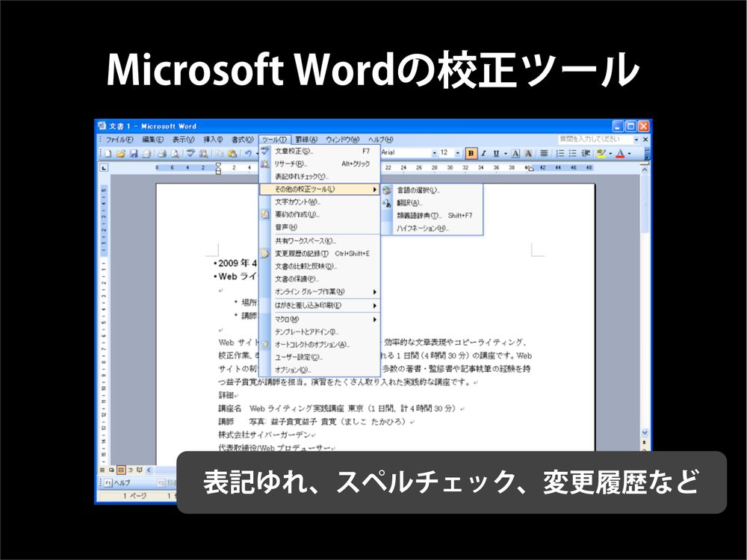Start a bulleted list
747x560 pixels.
pyautogui.click(x=573, y=153)
